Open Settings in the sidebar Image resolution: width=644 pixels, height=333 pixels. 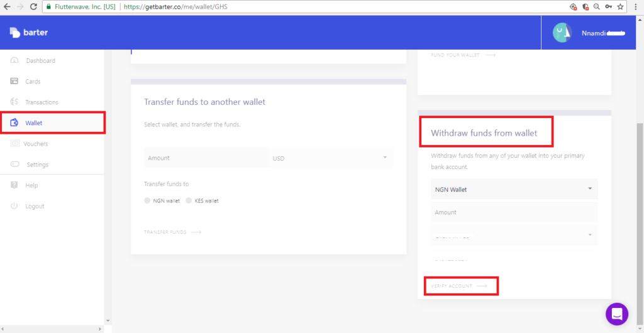pos(37,165)
